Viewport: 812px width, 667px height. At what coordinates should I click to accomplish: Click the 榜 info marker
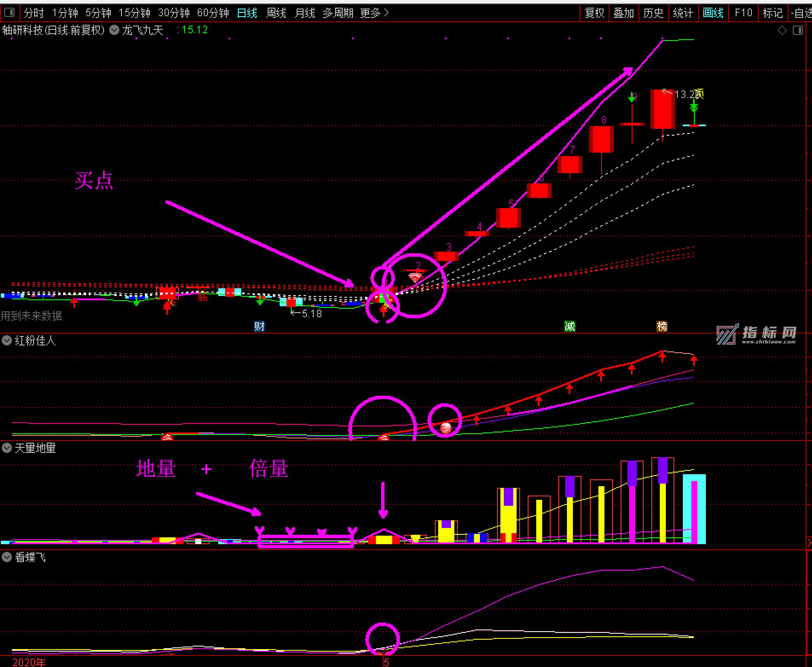point(662,327)
